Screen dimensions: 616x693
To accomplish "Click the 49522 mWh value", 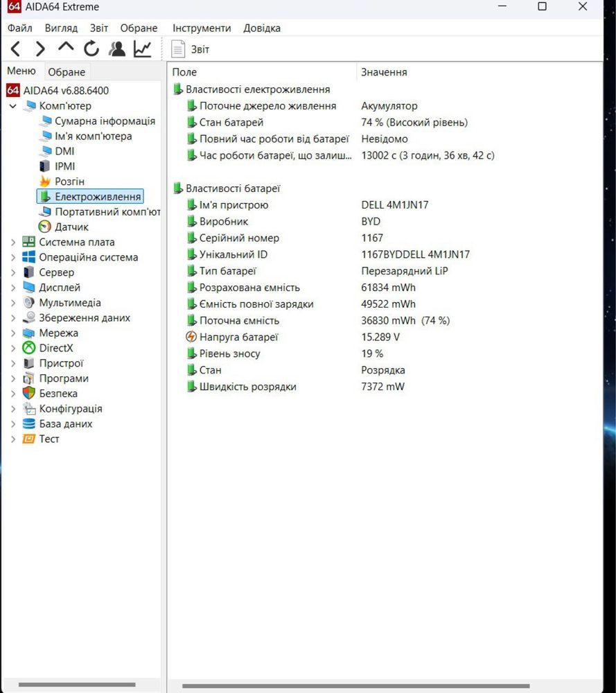I will 389,304.
